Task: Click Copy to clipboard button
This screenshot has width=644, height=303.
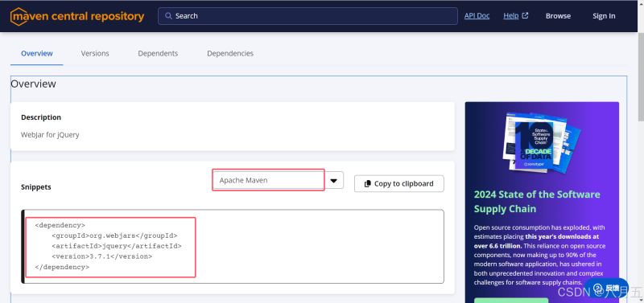Action: (399, 184)
